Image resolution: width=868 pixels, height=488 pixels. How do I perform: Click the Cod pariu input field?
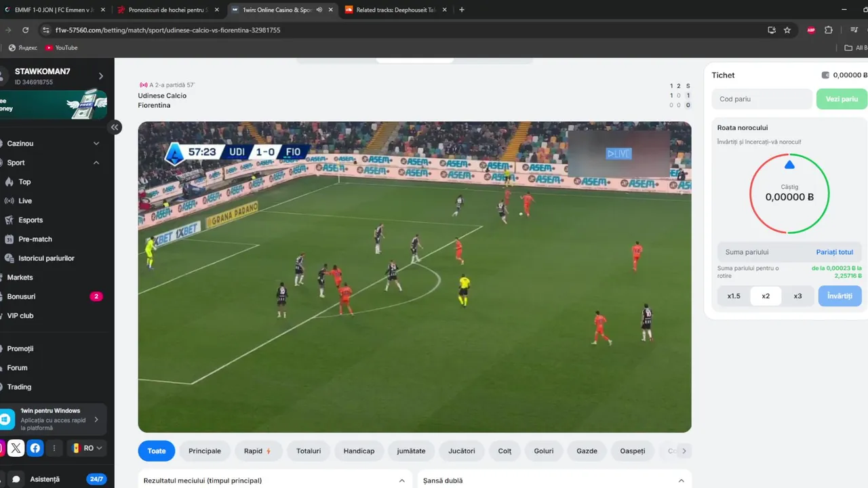point(762,99)
